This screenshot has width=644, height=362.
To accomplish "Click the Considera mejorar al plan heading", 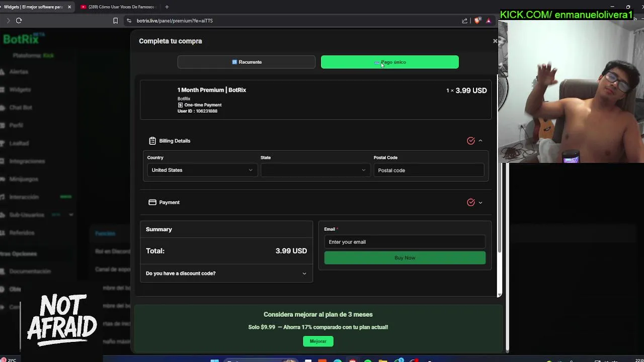I will (x=318, y=315).
